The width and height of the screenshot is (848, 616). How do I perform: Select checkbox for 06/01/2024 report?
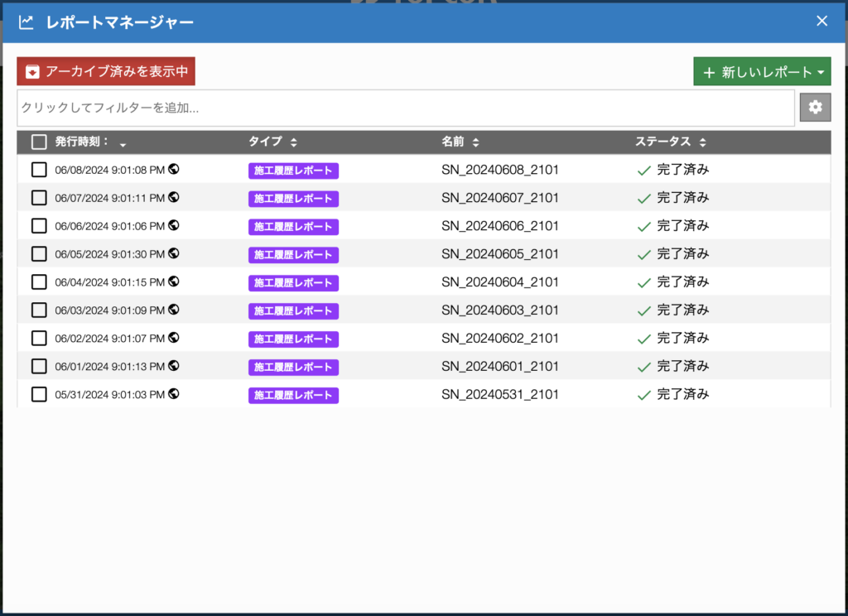click(x=39, y=366)
